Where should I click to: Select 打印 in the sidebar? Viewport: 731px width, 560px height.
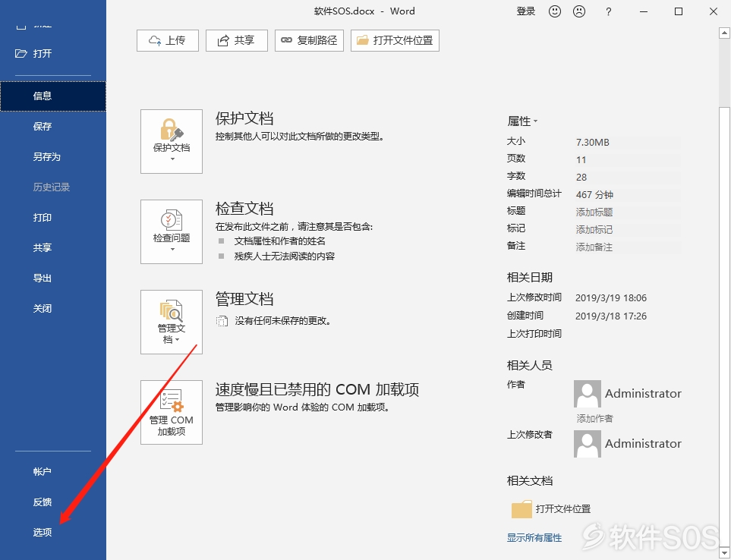click(53, 218)
